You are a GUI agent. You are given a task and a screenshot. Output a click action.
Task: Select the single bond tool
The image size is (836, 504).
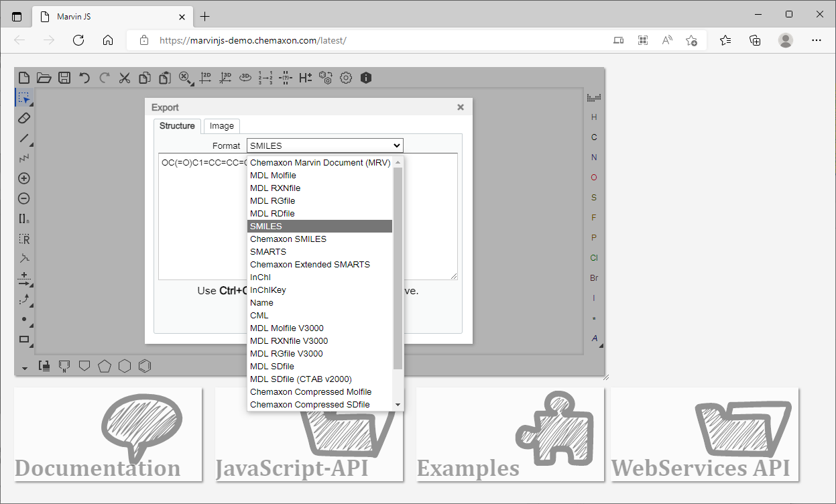24,138
